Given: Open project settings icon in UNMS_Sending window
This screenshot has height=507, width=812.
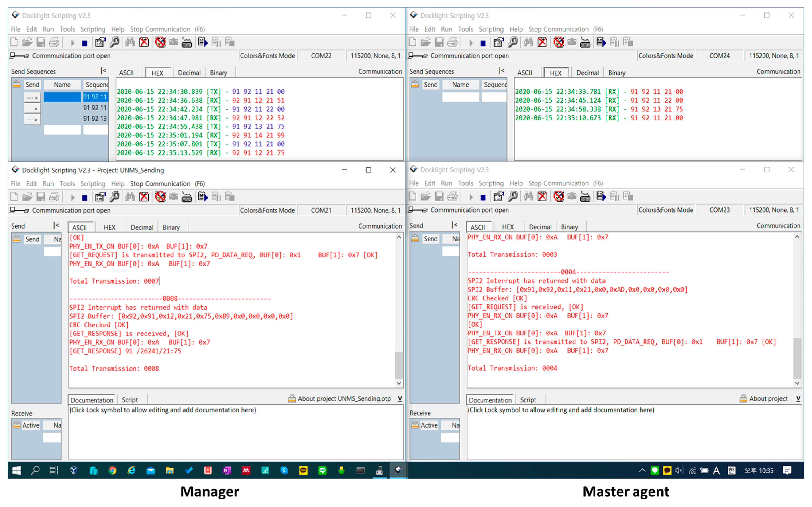Looking at the screenshot, I should pyautogui.click(x=100, y=197).
